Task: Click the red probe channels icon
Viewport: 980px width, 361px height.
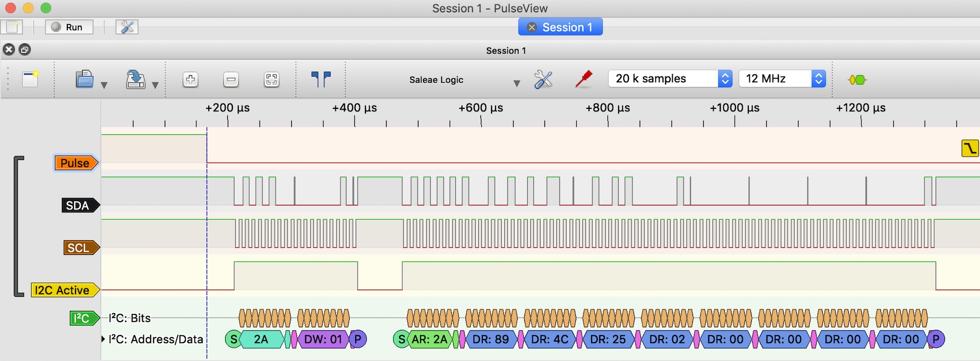Action: [583, 79]
